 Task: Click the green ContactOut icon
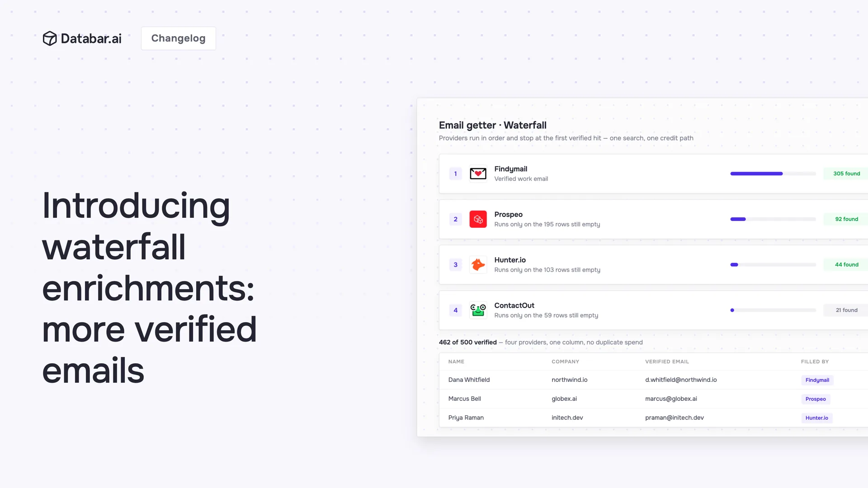click(x=478, y=310)
